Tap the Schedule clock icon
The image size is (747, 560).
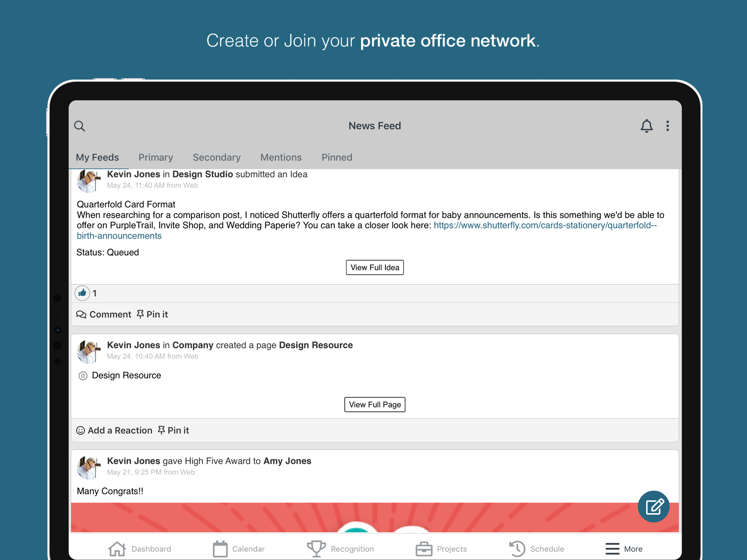tap(517, 549)
